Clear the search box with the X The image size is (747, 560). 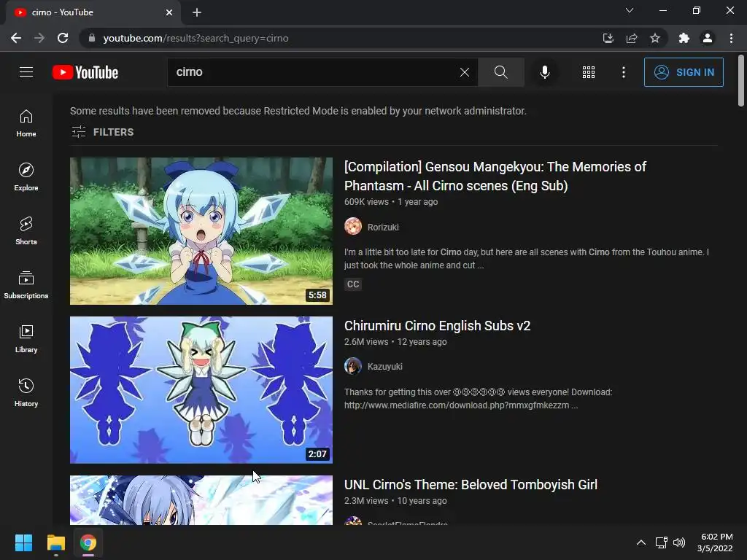pyautogui.click(x=465, y=72)
